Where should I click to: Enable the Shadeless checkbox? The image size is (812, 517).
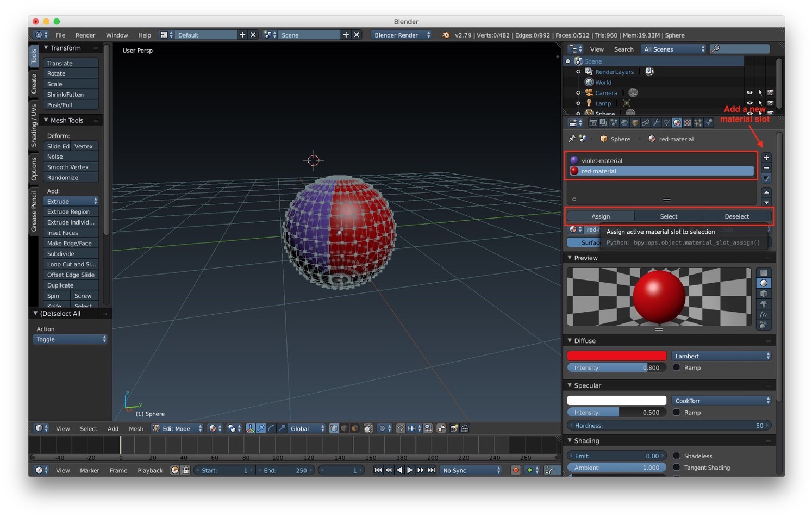[x=677, y=456]
